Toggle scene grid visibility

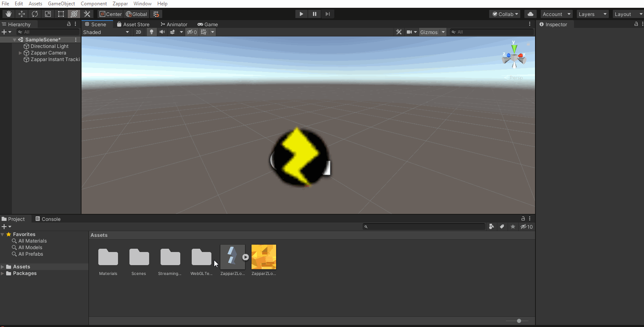coord(204,32)
